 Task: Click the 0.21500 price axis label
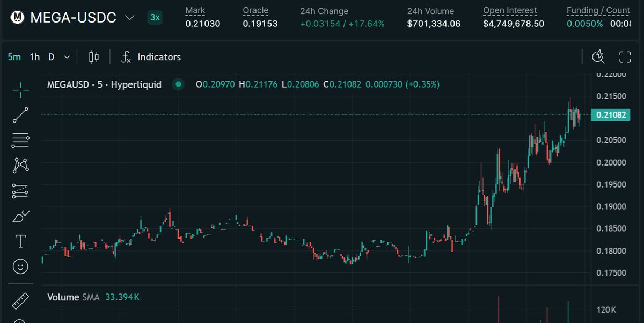click(x=610, y=96)
